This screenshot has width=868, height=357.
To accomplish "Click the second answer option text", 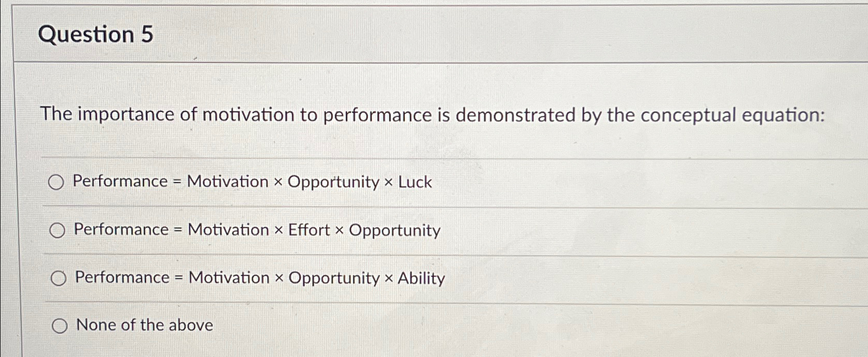I will [x=256, y=230].
